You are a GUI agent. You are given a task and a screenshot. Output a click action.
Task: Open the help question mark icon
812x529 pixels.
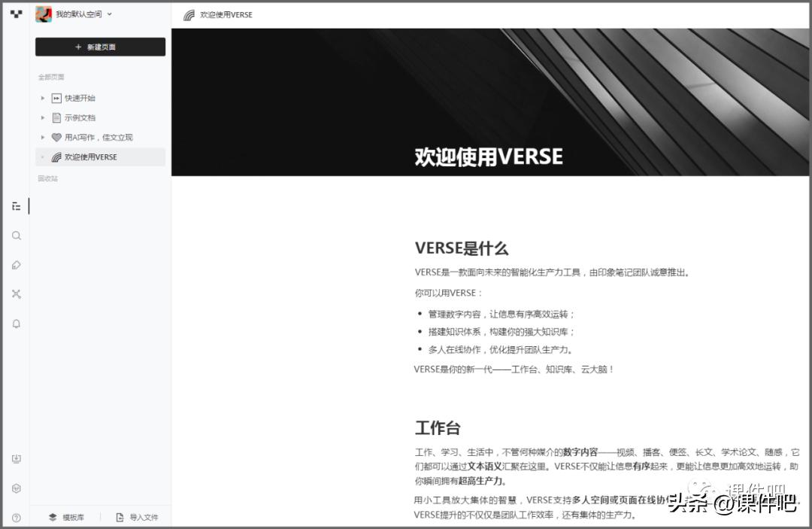17,518
